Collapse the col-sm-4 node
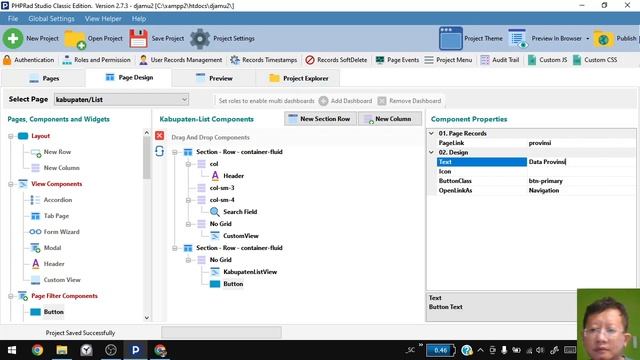 pyautogui.click(x=188, y=200)
